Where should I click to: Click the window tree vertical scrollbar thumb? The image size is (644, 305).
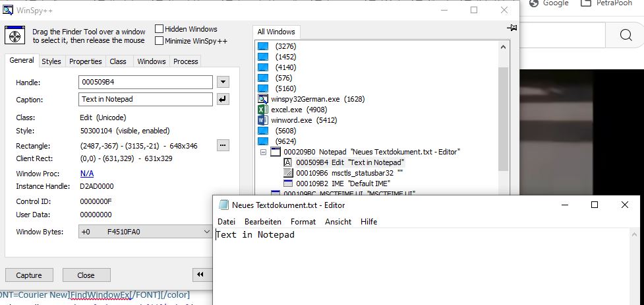pyautogui.click(x=503, y=119)
